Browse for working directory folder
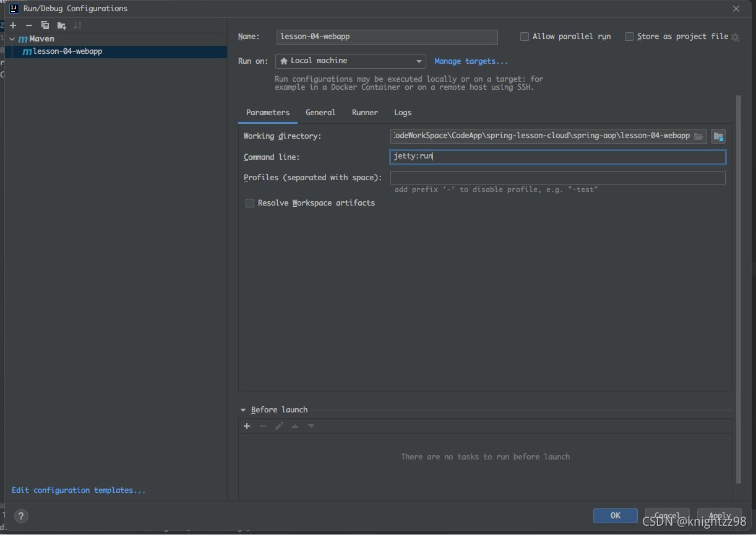This screenshot has height=535, width=756. [699, 136]
